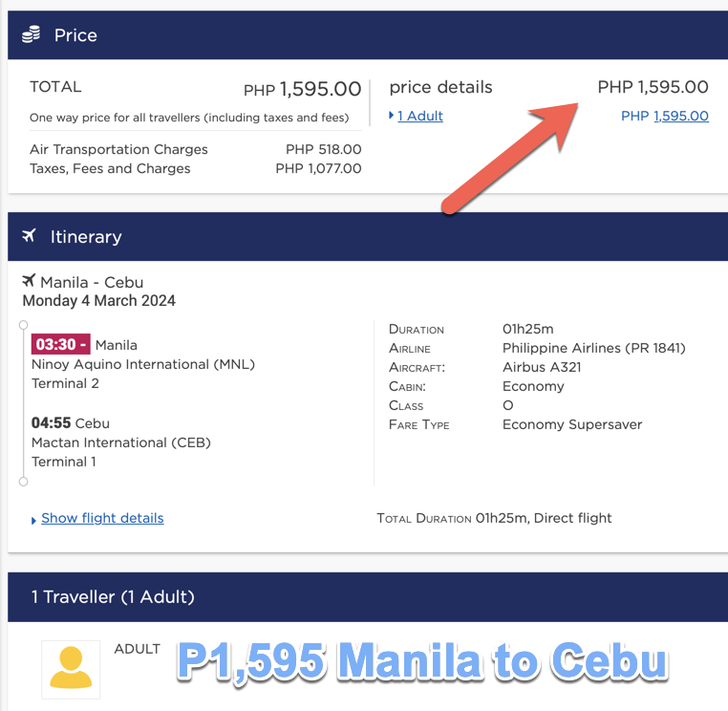Click the Economy Supersaver fare type
Screen dimensions: 728x711
(572, 424)
